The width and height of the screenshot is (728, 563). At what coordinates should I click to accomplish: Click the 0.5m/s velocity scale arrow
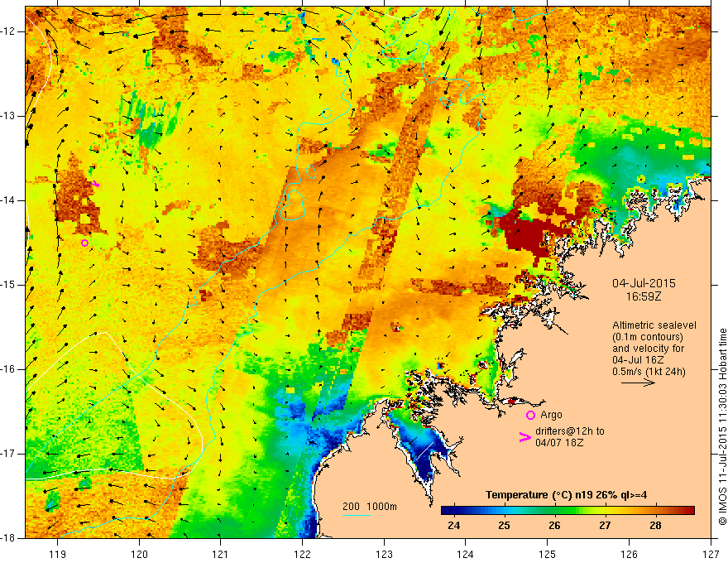[638, 383]
